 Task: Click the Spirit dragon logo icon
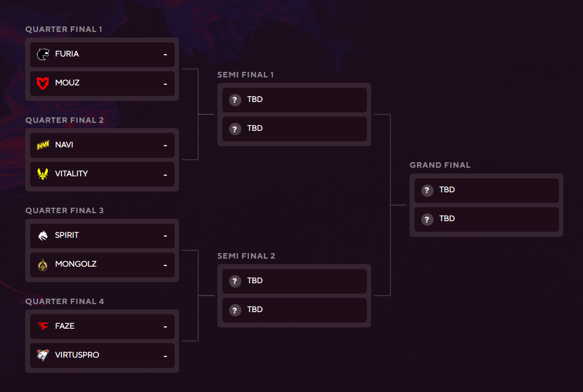pyautogui.click(x=43, y=235)
